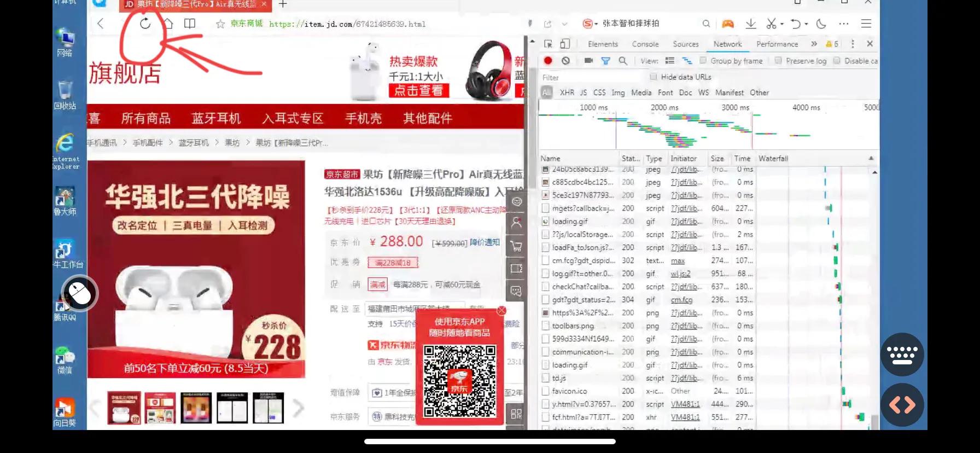Stop network recording red button
Image resolution: width=980 pixels, height=453 pixels.
[x=548, y=61]
